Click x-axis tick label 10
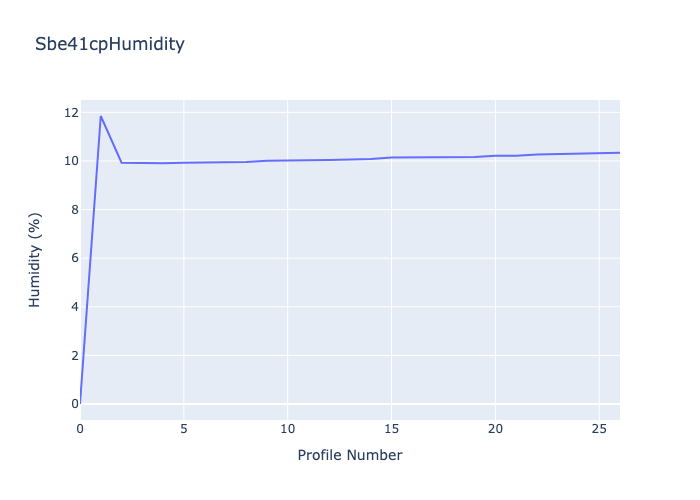 pos(287,429)
